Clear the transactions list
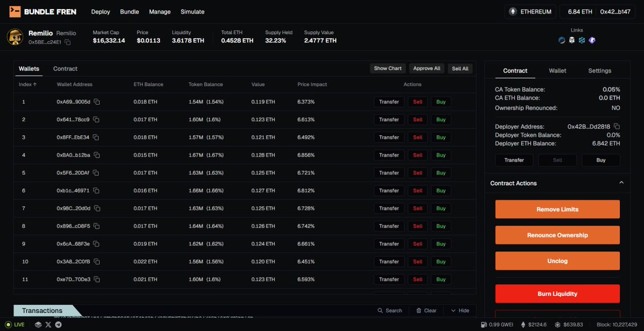This screenshot has width=644, height=331. pos(426,311)
